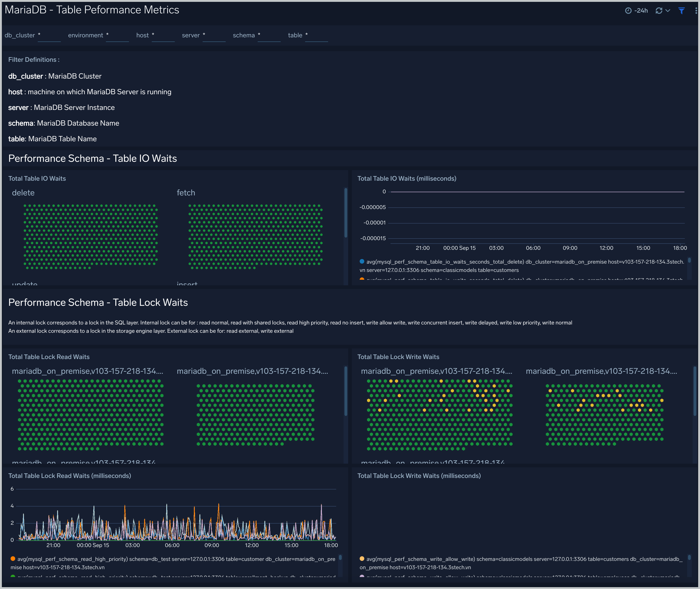This screenshot has width=700, height=589.
Task: Click the db_cluster filter input
Action: [49, 35]
